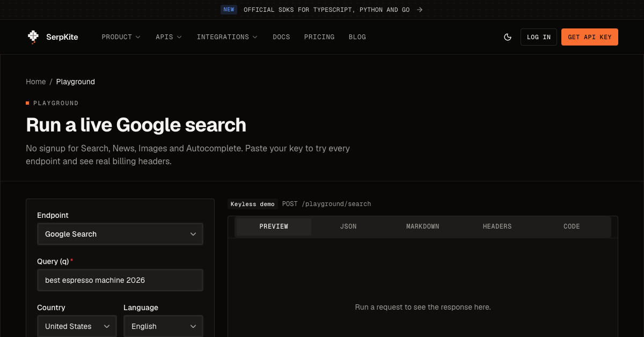Navigate to Home in the breadcrumb
The width and height of the screenshot is (644, 337).
pyautogui.click(x=36, y=82)
